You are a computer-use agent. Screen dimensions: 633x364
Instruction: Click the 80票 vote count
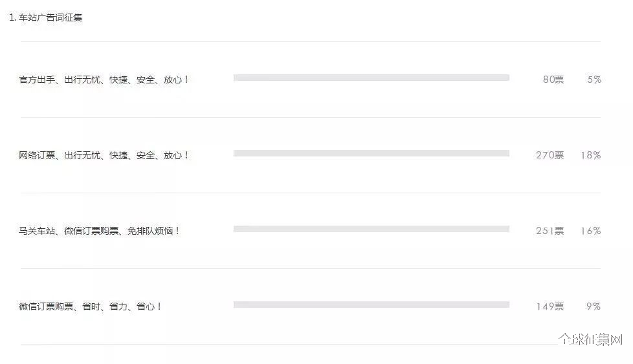point(553,80)
